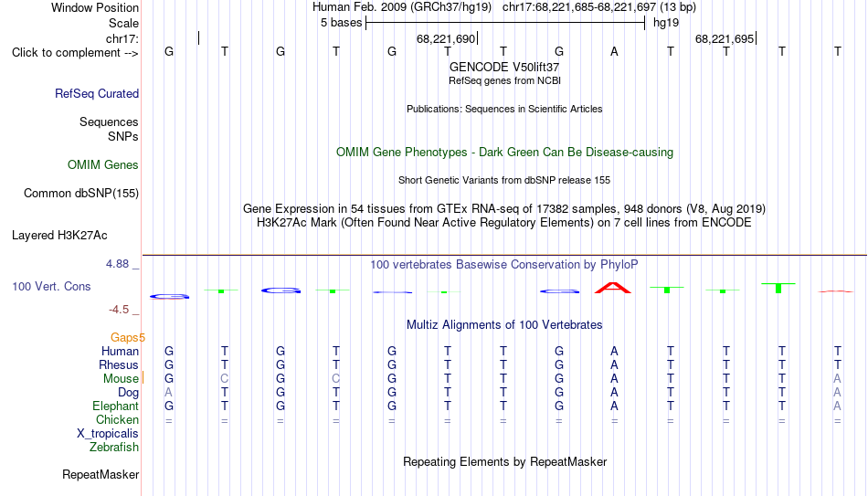Click the '5 bases' scale label
The image size is (868, 496).
(342, 23)
